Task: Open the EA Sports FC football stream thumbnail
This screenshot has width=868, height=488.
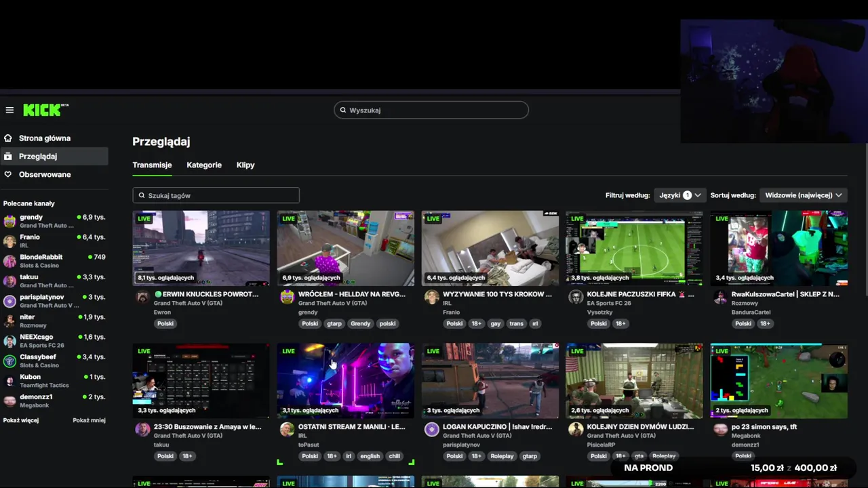Action: click(634, 248)
